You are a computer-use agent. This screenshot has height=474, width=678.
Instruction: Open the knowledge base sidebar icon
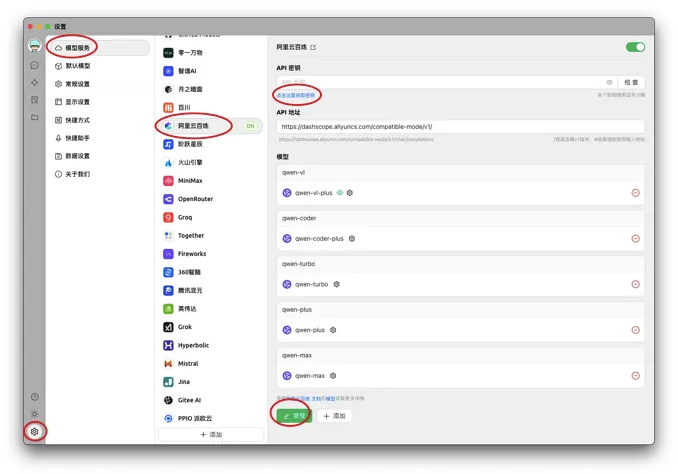pyautogui.click(x=35, y=100)
